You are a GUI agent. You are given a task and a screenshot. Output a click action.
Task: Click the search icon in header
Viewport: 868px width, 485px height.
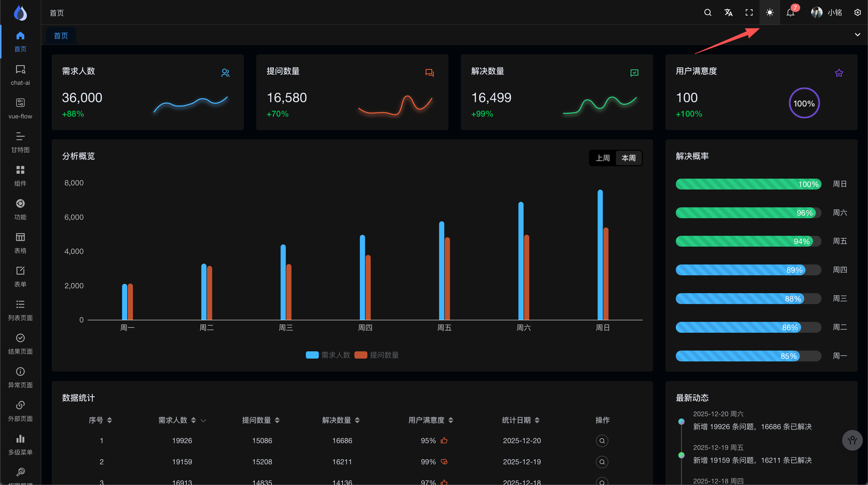(708, 12)
